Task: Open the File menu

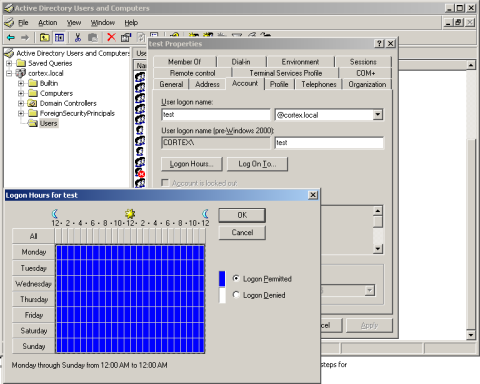Action: click(23, 23)
